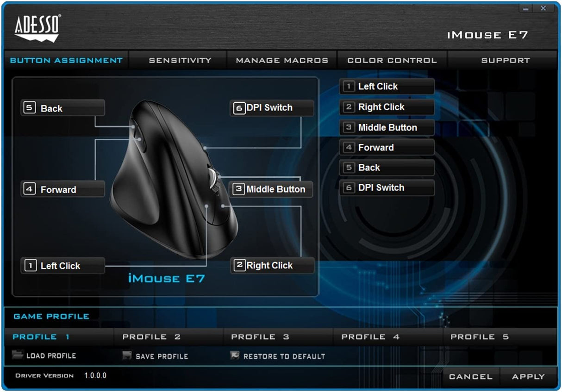Select button 5 Back in the assignment list
The width and height of the screenshot is (562, 392).
[x=387, y=168]
